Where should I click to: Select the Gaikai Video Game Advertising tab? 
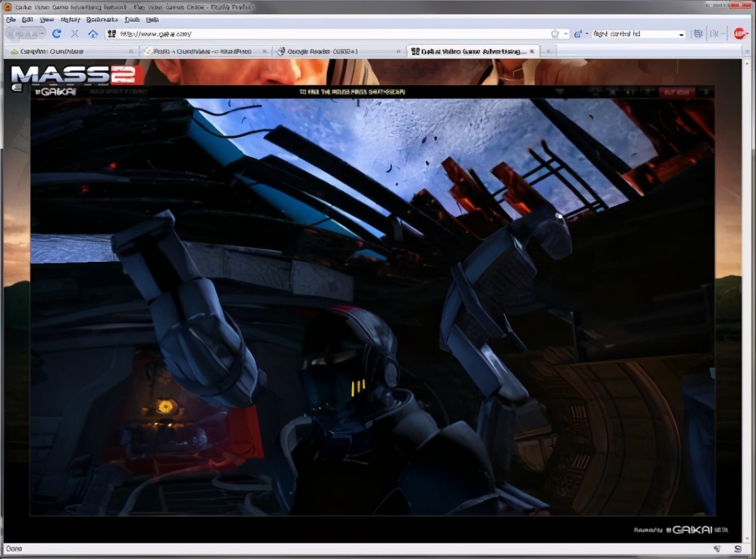473,51
